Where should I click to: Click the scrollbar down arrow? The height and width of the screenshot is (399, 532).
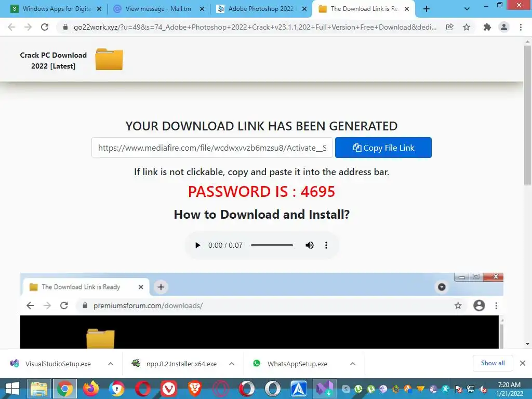[527, 344]
